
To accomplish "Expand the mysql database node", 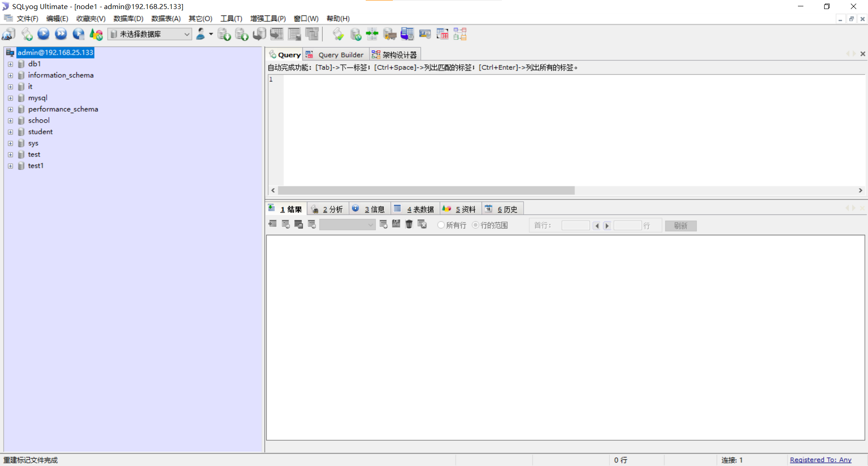I will coord(10,98).
